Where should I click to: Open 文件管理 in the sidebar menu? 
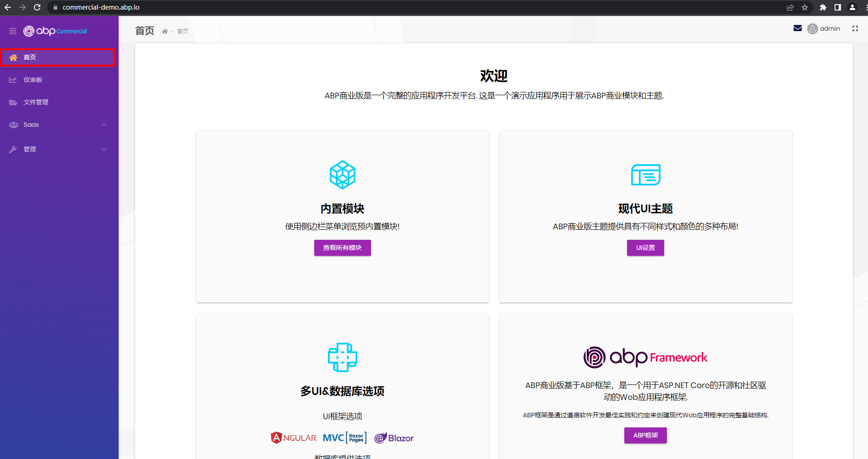pos(59,102)
